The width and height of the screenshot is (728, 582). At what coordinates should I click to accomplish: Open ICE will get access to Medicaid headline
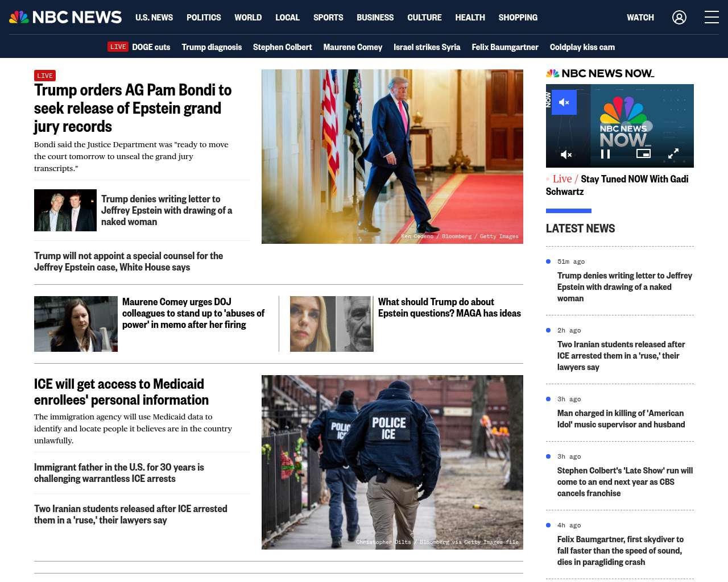click(121, 392)
